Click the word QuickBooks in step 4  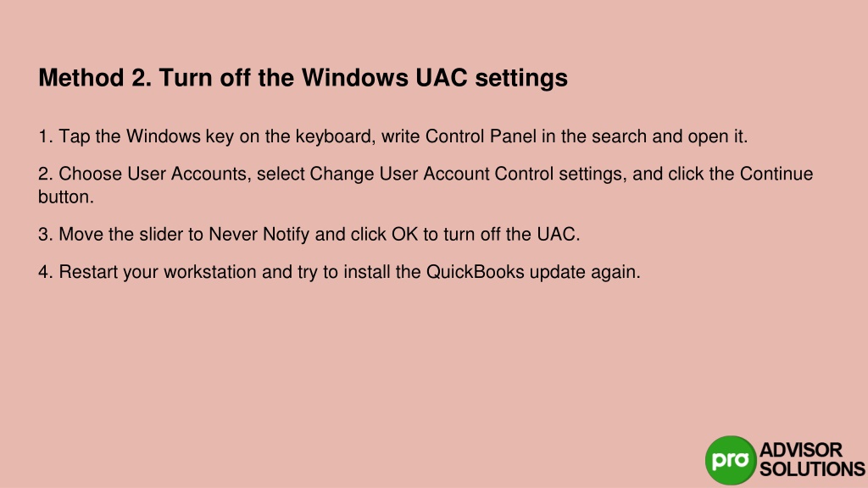pos(475,272)
